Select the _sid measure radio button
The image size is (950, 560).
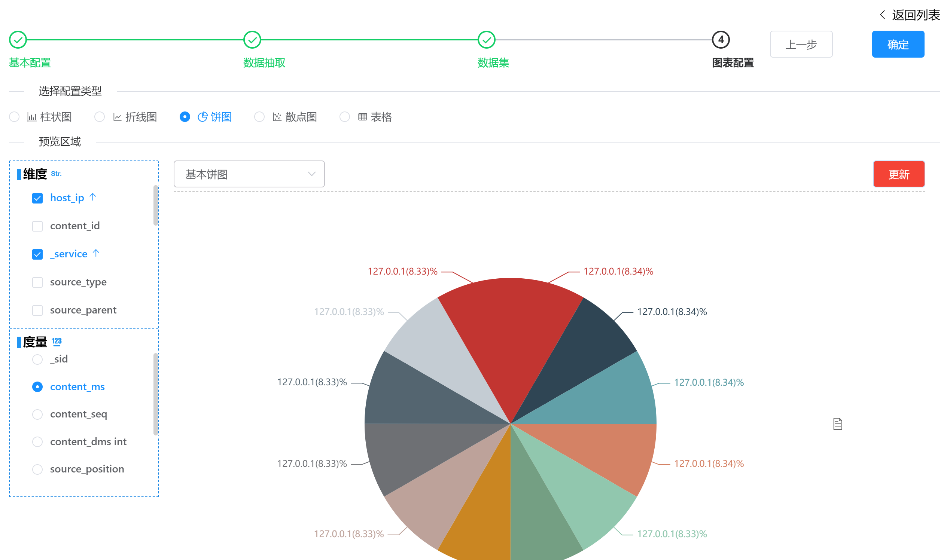click(37, 359)
